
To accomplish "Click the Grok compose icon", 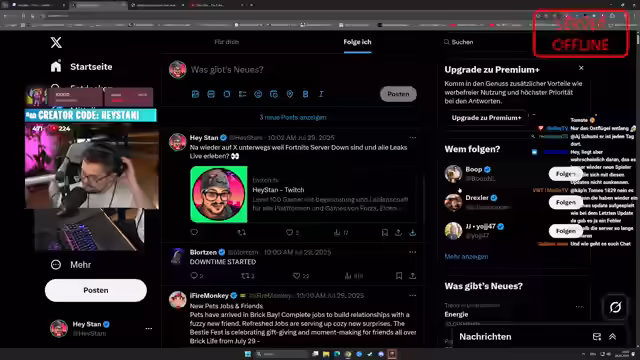I will tap(227, 94).
